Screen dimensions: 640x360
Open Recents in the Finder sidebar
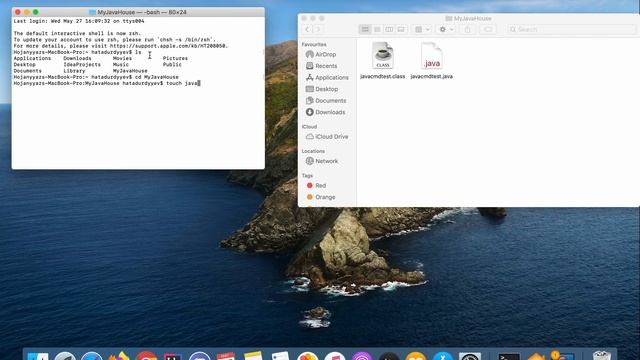322,66
